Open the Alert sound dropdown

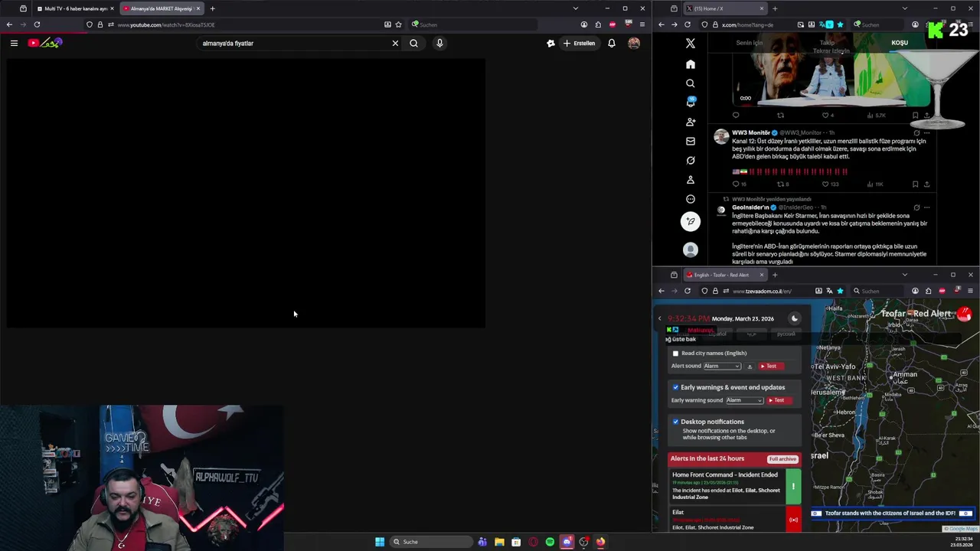(722, 366)
